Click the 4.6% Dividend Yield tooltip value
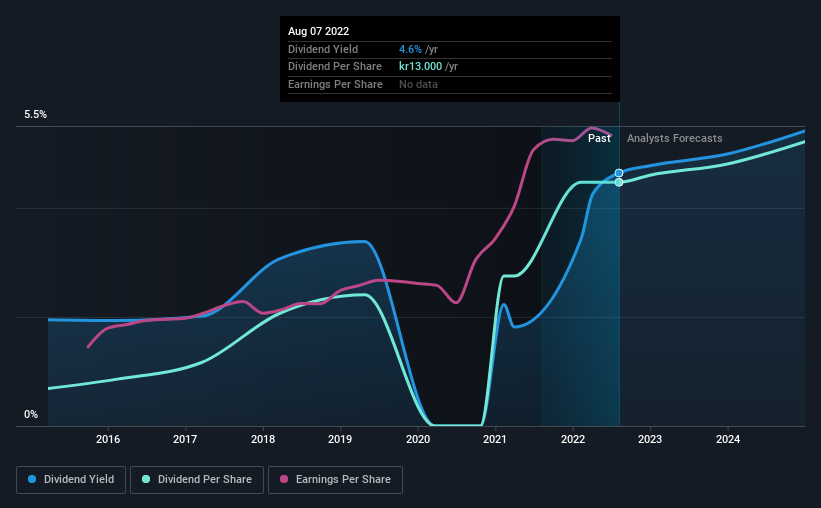821x508 pixels. pos(410,49)
